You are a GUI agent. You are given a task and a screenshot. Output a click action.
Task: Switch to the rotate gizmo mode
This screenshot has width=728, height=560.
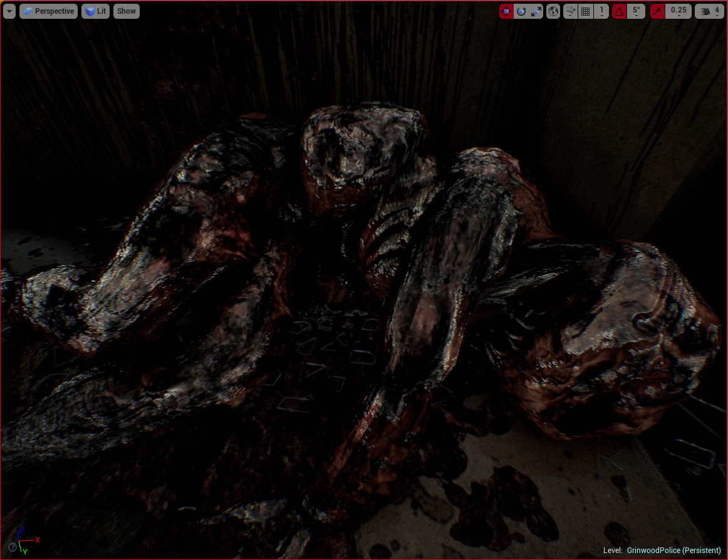(521, 11)
